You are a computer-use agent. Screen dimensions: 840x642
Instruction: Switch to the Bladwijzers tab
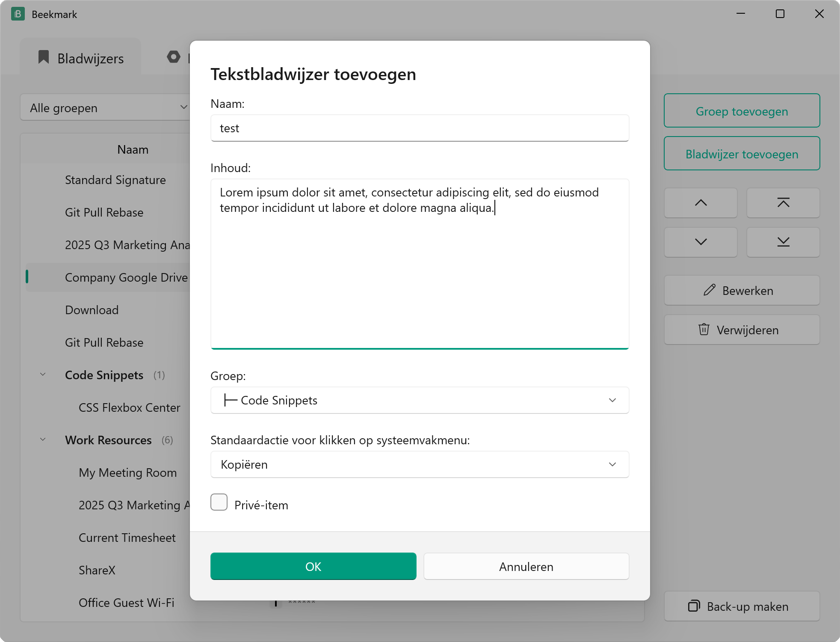click(81, 58)
